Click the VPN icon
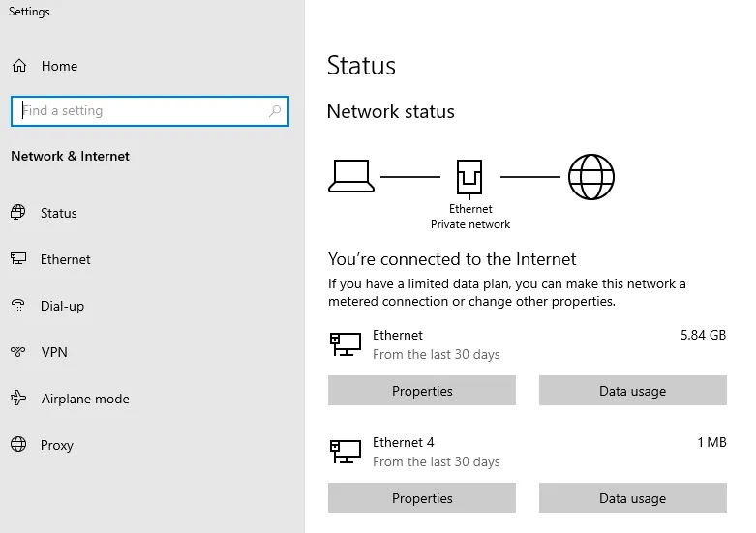Screen dimensions: 756x533 (x=18, y=352)
